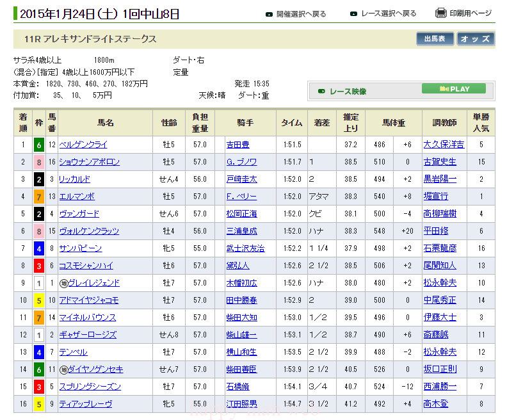Screen dimensions: 507x420
Task: Open jockey 吉田豊
Action: coord(237,145)
